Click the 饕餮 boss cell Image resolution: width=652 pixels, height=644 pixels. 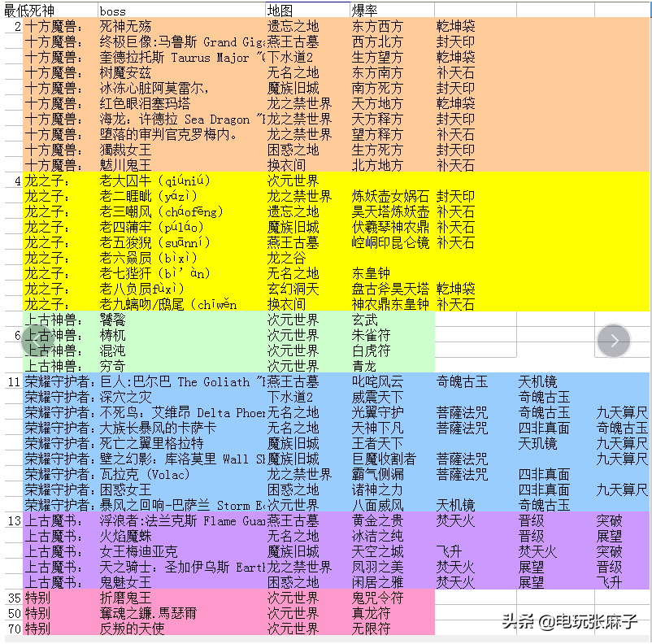click(112, 320)
